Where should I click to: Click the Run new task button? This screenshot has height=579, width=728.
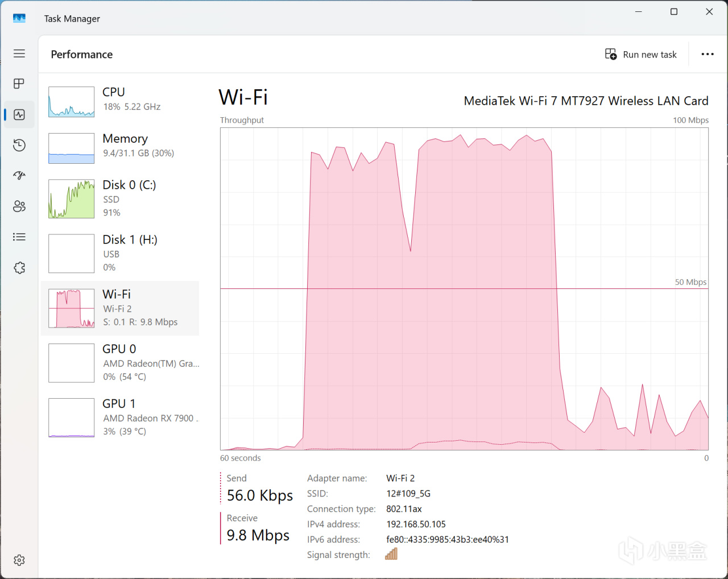pyautogui.click(x=641, y=55)
